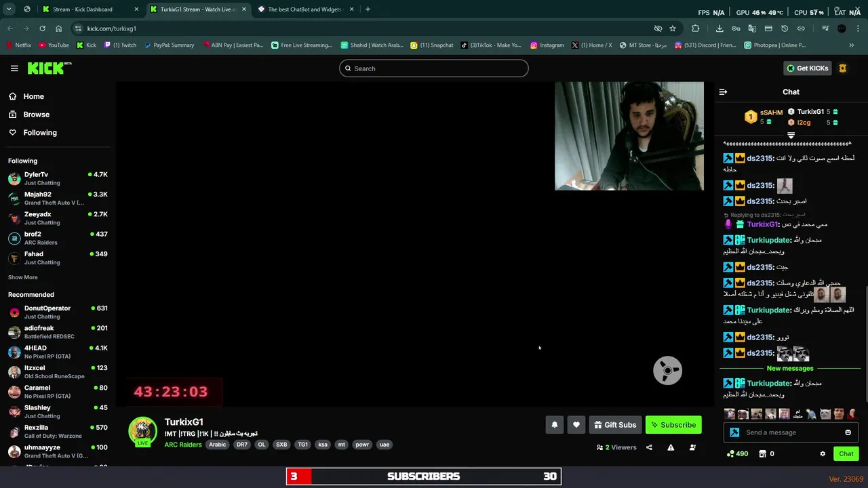Open brof2 channel playing ARC Raiders

(58, 238)
